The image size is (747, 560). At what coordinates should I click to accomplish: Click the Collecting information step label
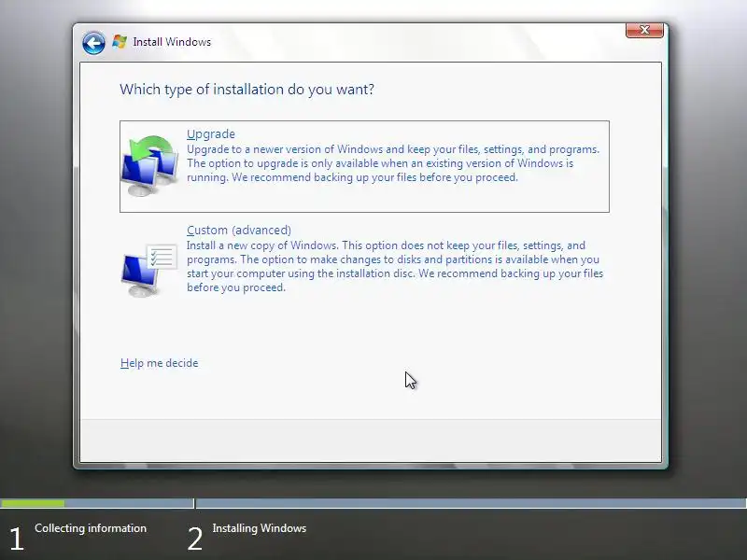(91, 528)
